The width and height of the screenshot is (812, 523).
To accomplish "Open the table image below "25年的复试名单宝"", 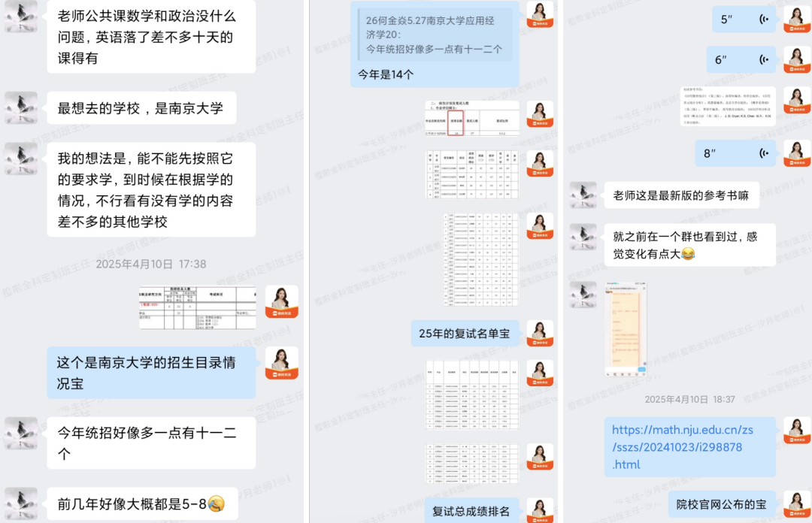I will (x=471, y=395).
